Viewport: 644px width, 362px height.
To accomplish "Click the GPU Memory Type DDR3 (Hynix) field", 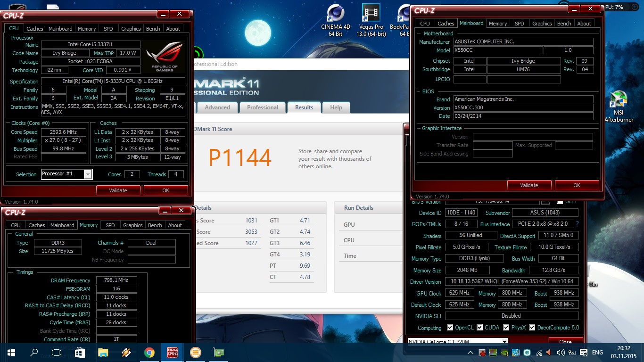I will coord(474,258).
